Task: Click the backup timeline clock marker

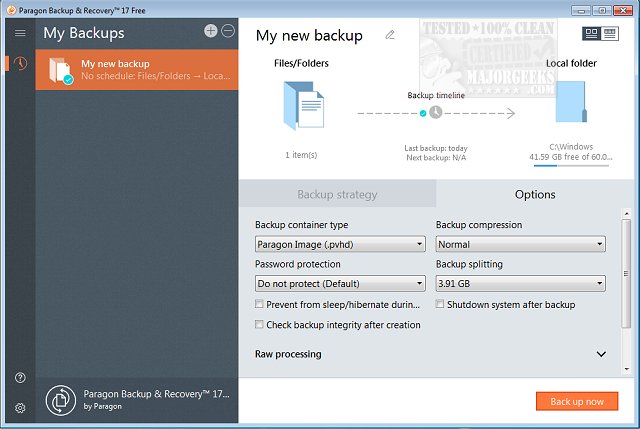Action: tap(436, 113)
